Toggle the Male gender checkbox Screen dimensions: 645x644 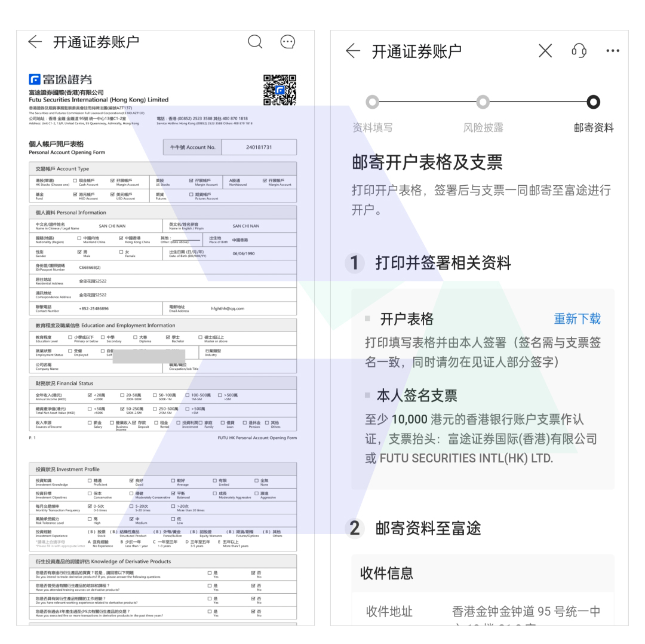79,252
